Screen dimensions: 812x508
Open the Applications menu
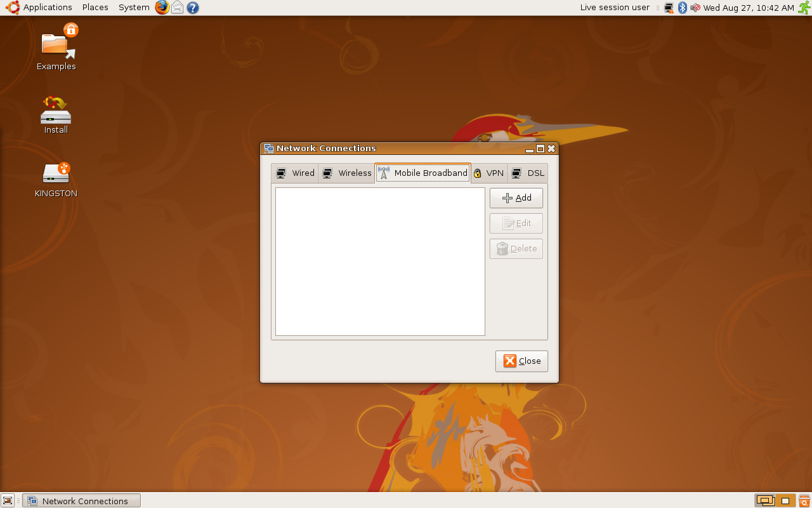click(x=48, y=8)
